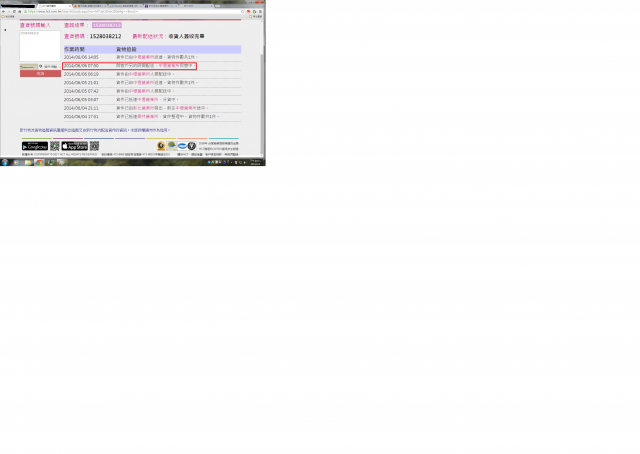This screenshot has height=454, width=640.
Task: Click the blue notice text below the table
Action: point(95,130)
